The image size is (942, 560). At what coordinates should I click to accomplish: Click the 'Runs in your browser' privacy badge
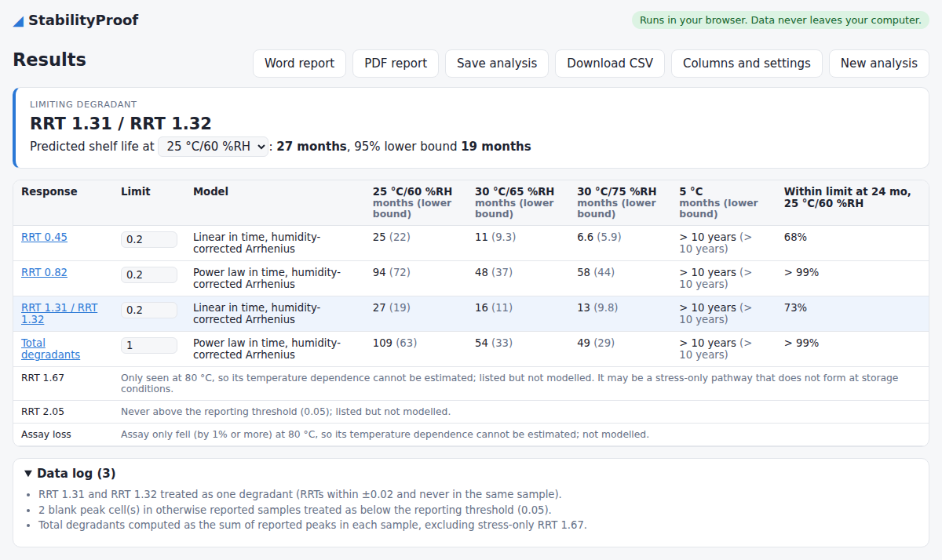[x=780, y=20]
